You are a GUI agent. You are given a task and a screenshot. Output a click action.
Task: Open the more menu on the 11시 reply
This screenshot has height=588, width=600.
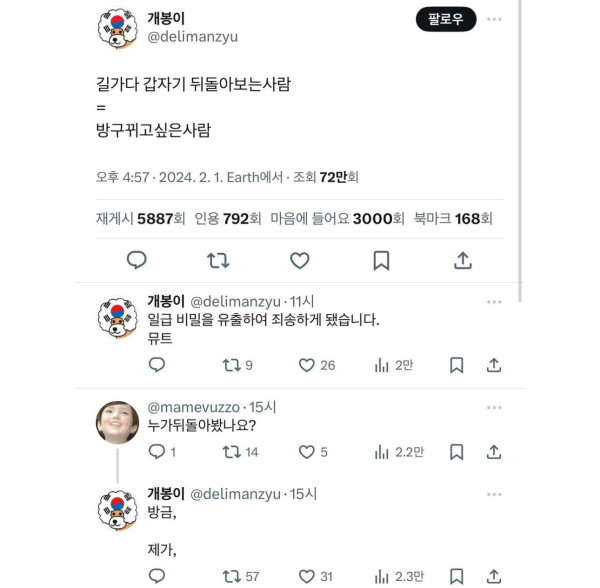pos(494,302)
